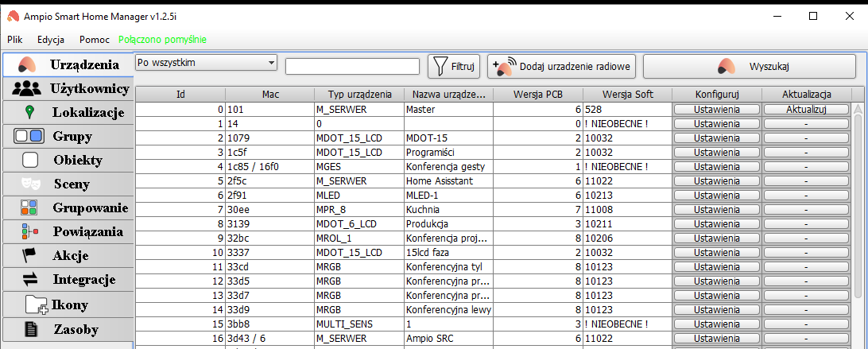Select the 'MULTI_SENS' type cell
The height and width of the screenshot is (349, 868).
(359, 324)
